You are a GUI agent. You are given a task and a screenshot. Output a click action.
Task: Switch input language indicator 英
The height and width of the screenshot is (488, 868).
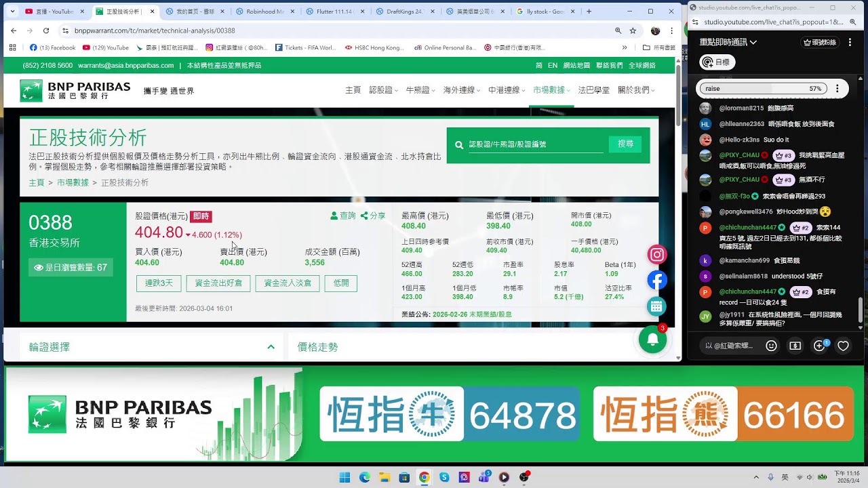(785, 477)
